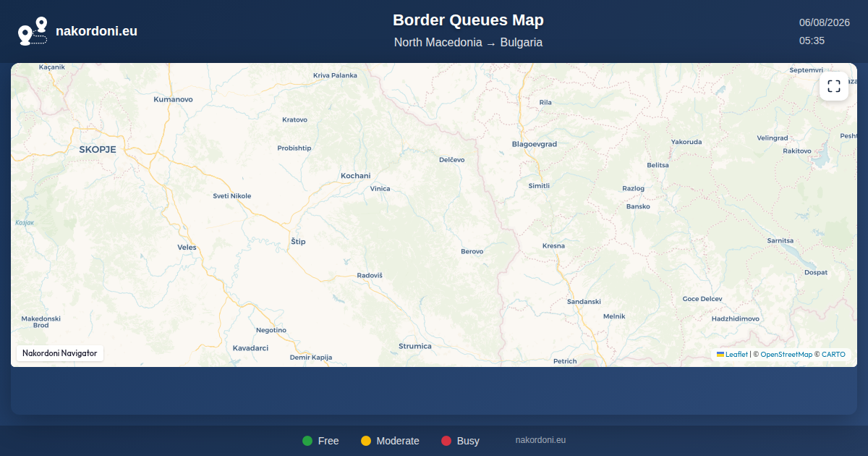Click the Demir Kapija map label
Viewport: 868px width, 456px height.
click(x=311, y=358)
